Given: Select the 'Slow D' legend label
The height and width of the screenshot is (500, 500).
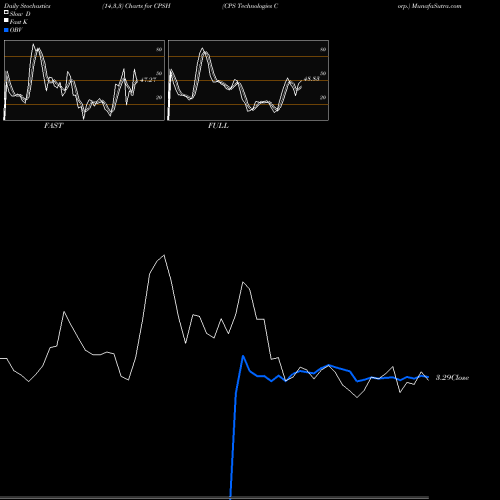Looking at the screenshot, I should click(x=20, y=14).
